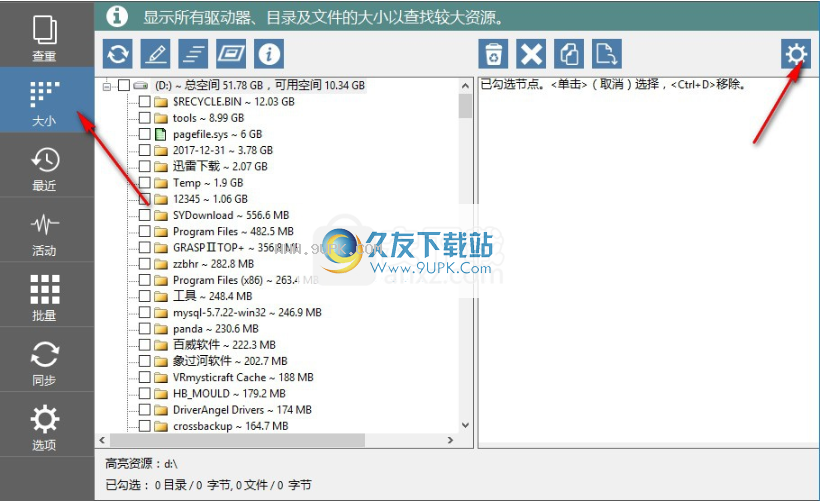821x503 pixels.
Task: Click the 已勾选节点 hint text in right panel
Action: (613, 84)
